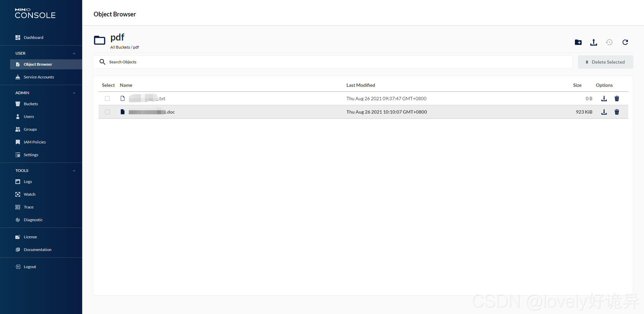Click the Name column header

(126, 85)
